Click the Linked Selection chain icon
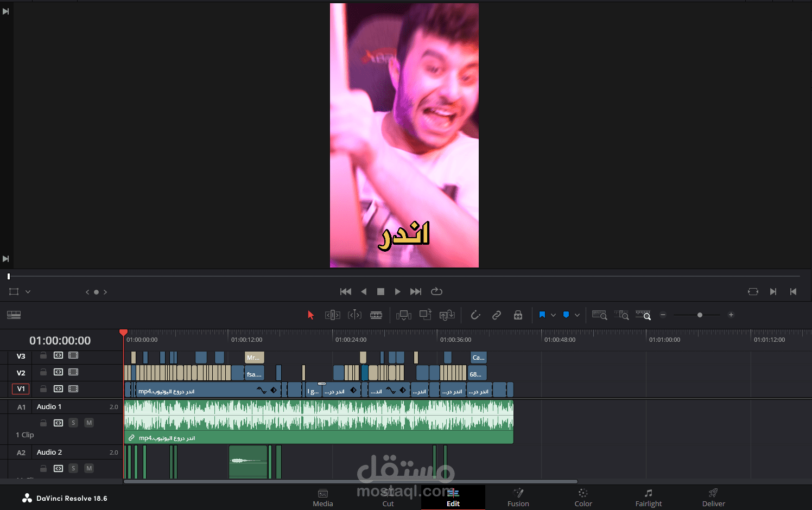Viewport: 812px width, 510px height. pos(497,315)
